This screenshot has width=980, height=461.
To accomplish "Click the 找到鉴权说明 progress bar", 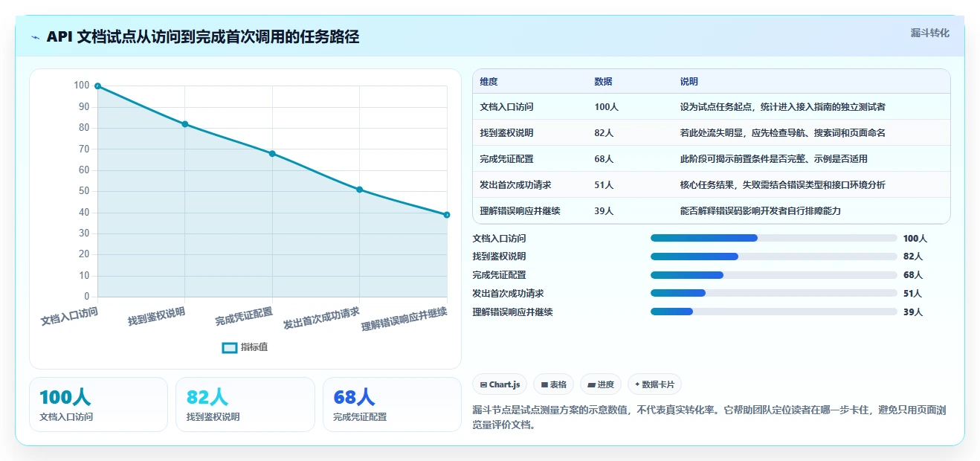I will [x=773, y=257].
